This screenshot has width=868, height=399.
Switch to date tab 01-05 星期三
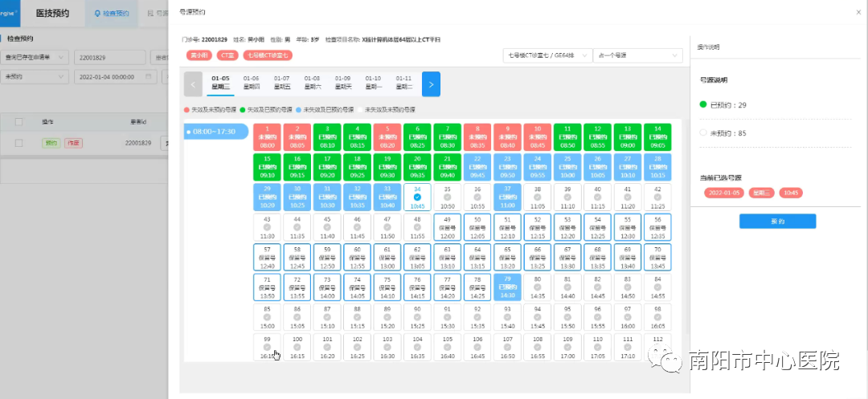coord(220,83)
